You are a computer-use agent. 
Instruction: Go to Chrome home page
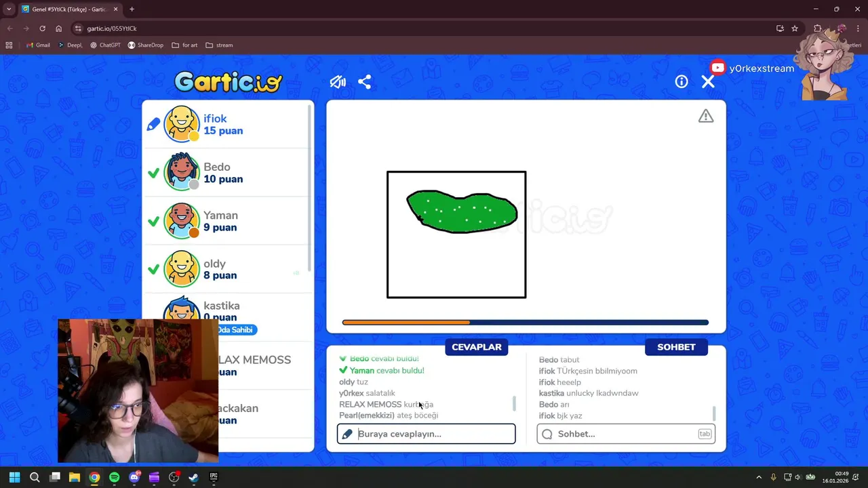tap(59, 28)
